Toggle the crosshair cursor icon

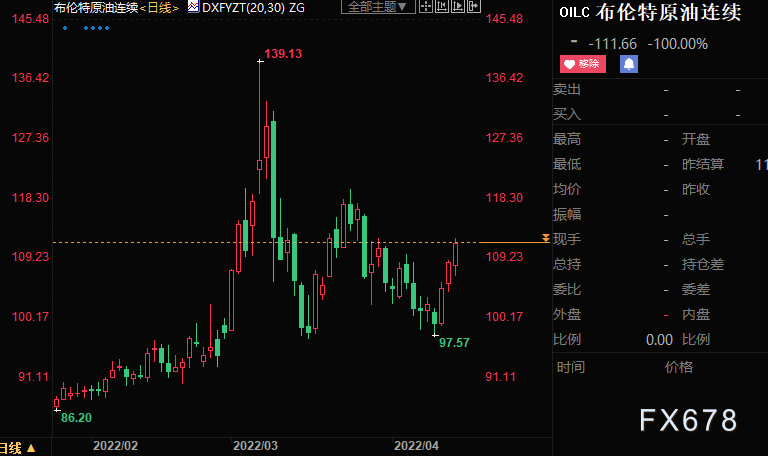(426, 6)
